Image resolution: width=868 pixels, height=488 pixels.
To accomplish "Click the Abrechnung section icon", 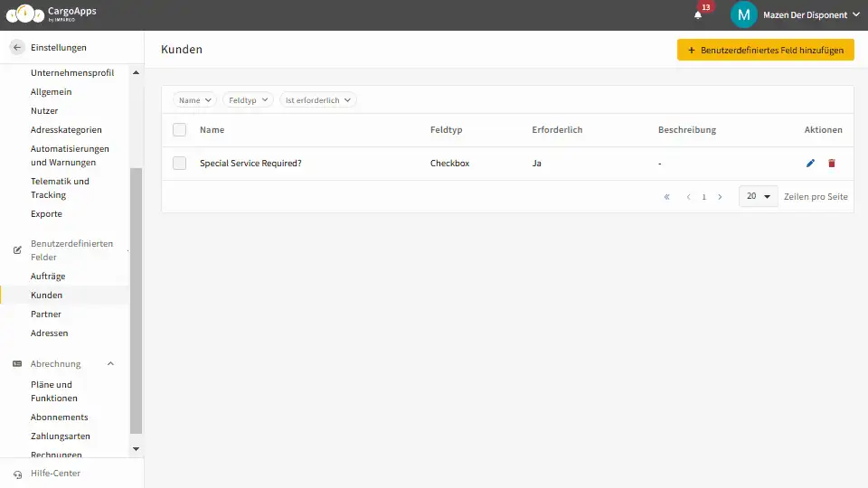I will 17,364.
